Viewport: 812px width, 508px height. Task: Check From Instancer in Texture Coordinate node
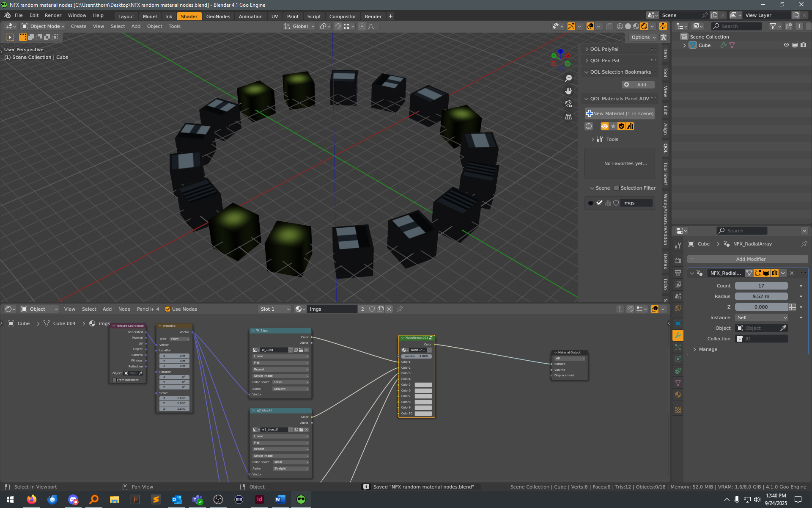114,380
